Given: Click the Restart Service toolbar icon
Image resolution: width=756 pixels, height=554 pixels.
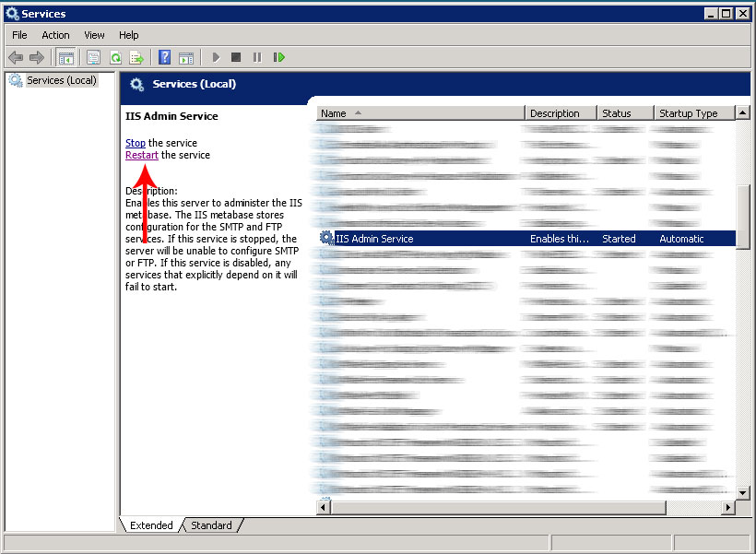Looking at the screenshot, I should pyautogui.click(x=279, y=57).
